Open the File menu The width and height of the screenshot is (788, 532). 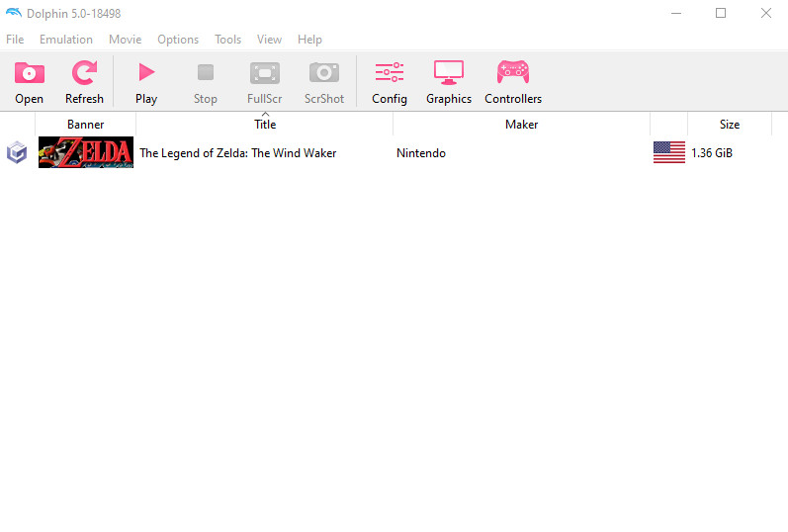pyautogui.click(x=15, y=40)
